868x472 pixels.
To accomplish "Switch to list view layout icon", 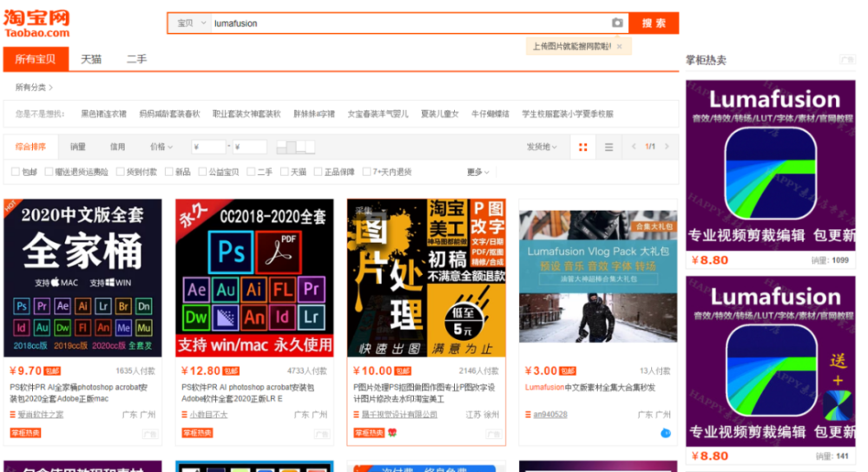I will 609,147.
